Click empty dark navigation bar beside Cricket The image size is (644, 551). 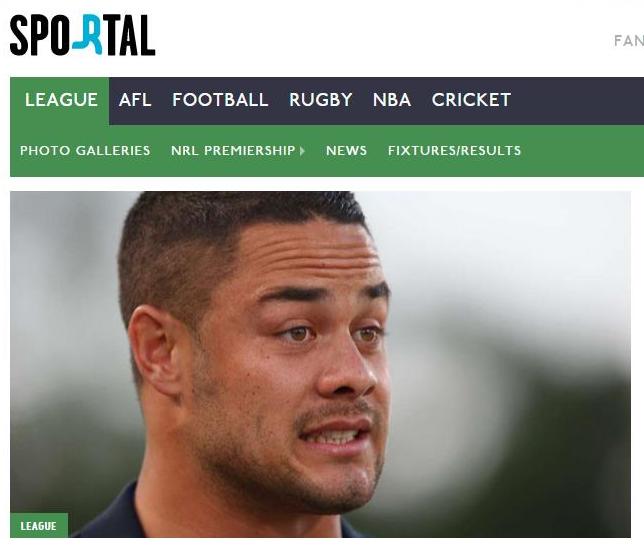[x=579, y=101]
